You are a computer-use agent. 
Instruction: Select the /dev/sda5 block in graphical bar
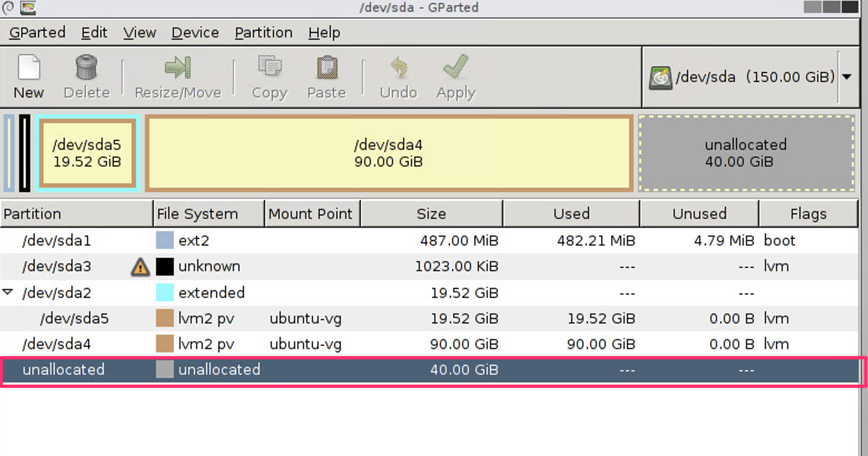coord(87,153)
